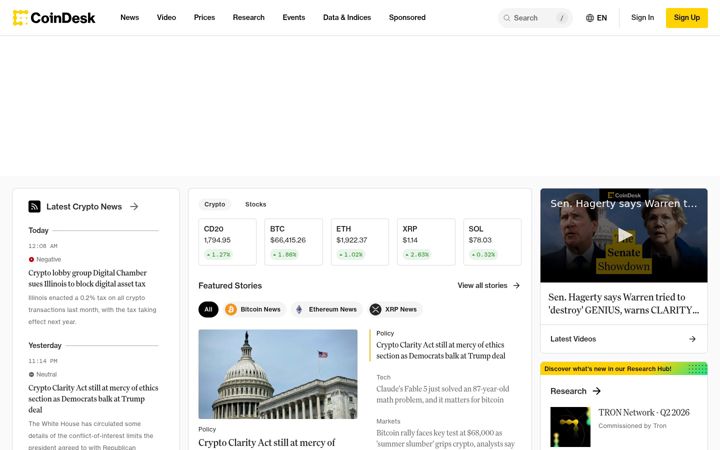This screenshot has height=450, width=720.
Task: Open the Events nav item
Action: 293,17
